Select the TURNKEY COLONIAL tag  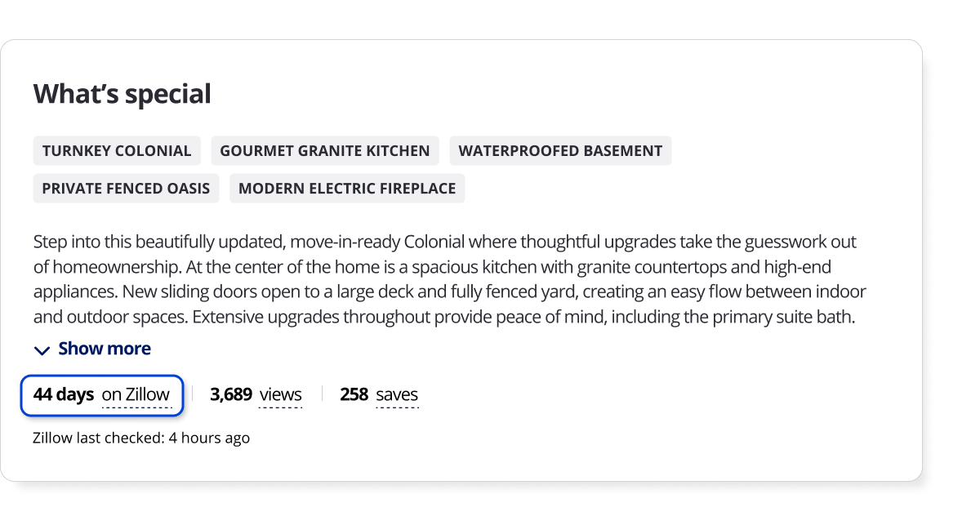coord(117,151)
